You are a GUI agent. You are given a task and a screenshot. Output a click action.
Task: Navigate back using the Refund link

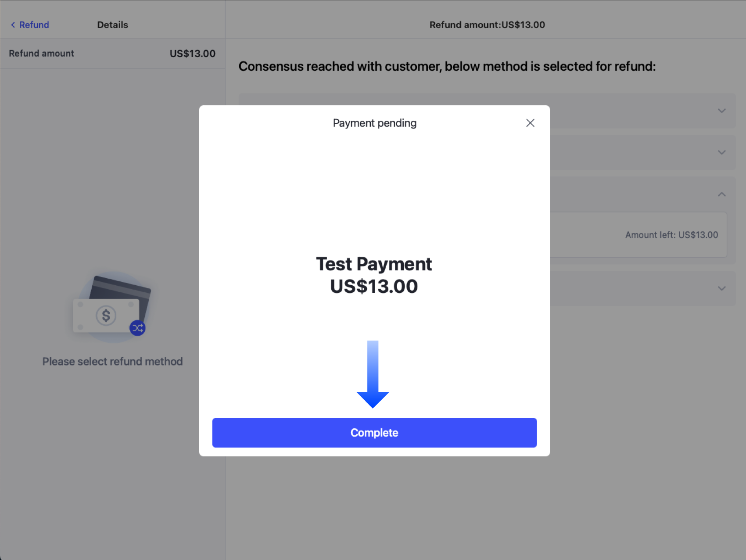[33, 25]
